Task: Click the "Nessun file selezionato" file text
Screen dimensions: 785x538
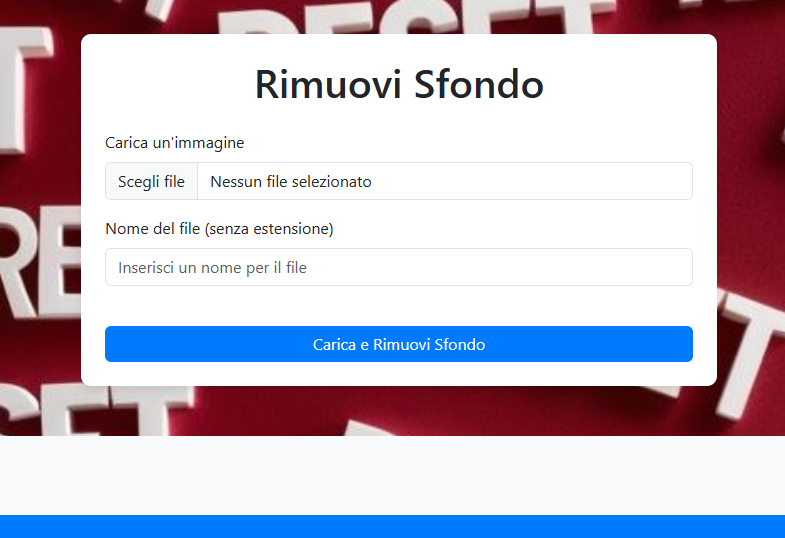Action: (291, 181)
